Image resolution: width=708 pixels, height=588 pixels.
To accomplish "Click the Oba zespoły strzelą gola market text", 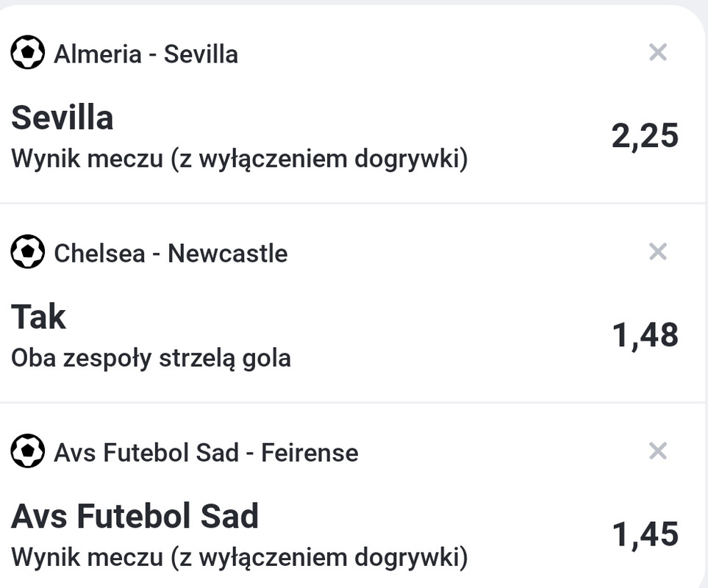I will click(x=151, y=358).
